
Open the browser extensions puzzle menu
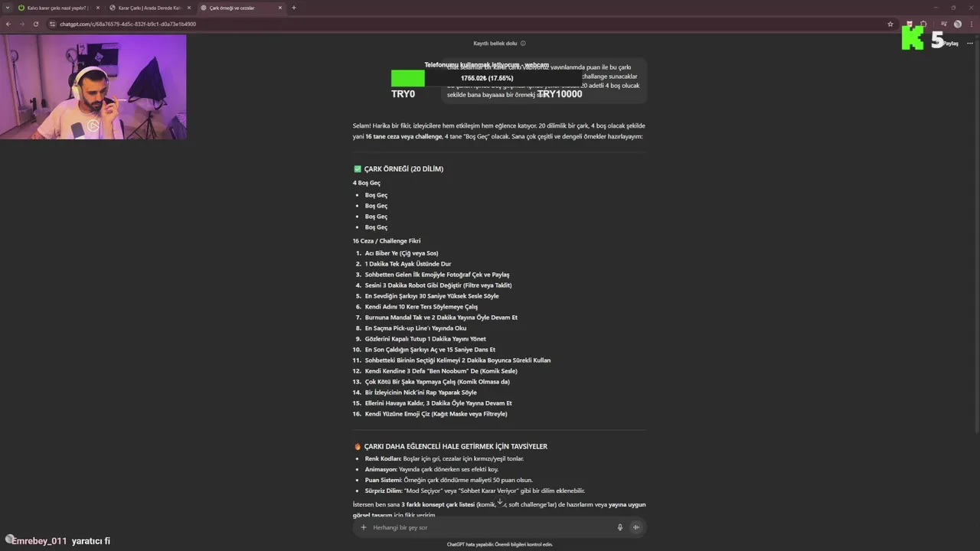click(x=923, y=24)
